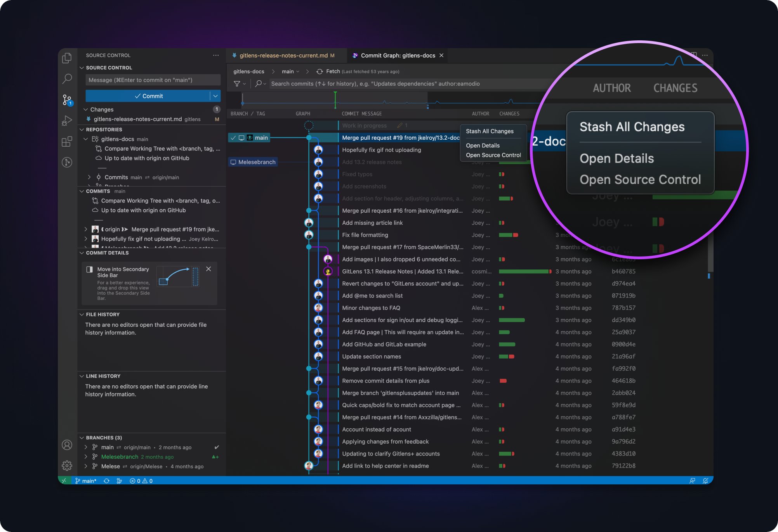This screenshot has width=778, height=532.
Task: Collapse the COMMIT DETAILS section
Action: coord(82,253)
